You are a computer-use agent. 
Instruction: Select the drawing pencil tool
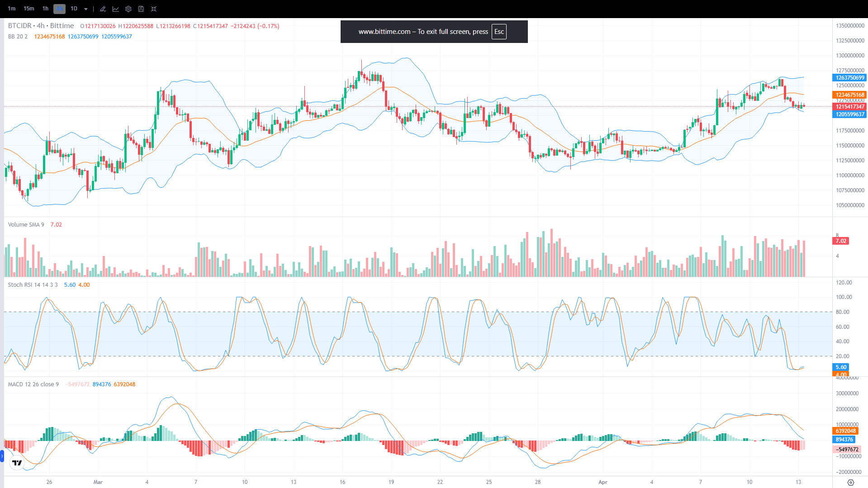pos(103,9)
